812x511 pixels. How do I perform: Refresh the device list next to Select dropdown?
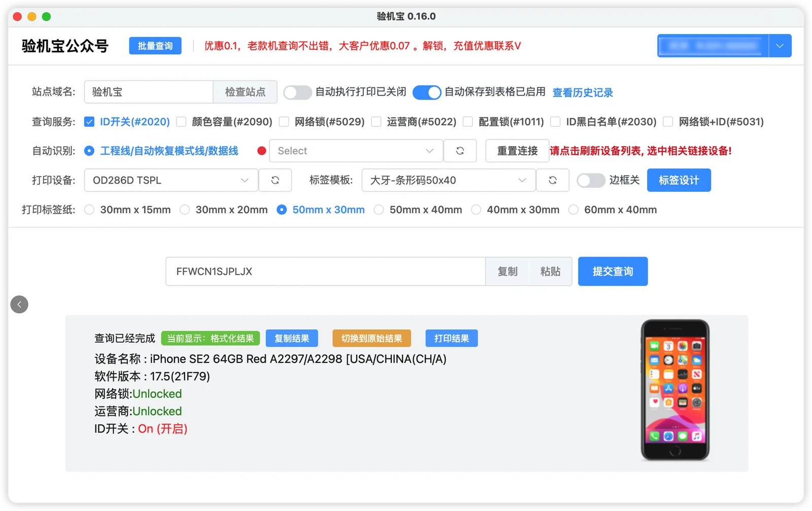tap(460, 151)
